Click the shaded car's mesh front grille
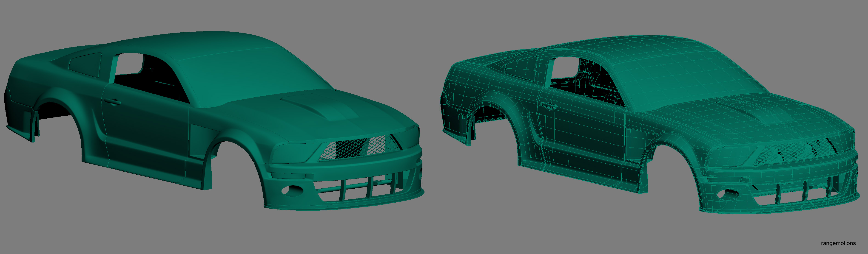The height and width of the screenshot is (254, 868). (357, 148)
